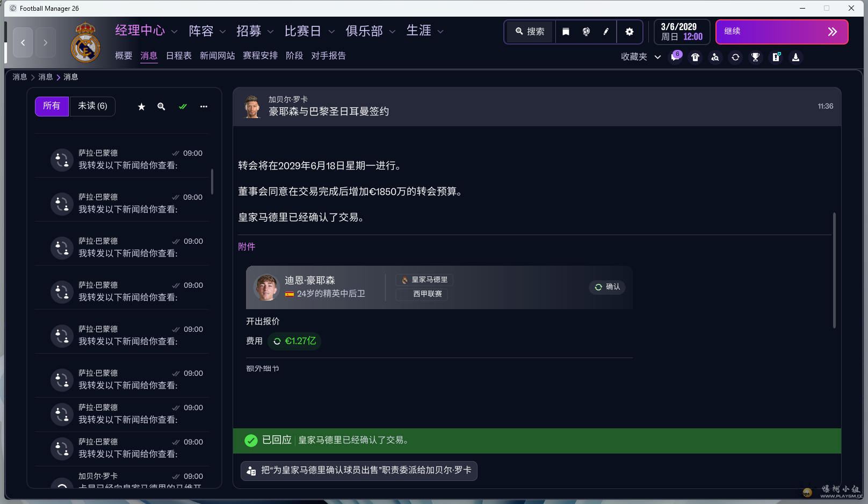Open the 招募 recruitment dropdown chevron

click(271, 31)
